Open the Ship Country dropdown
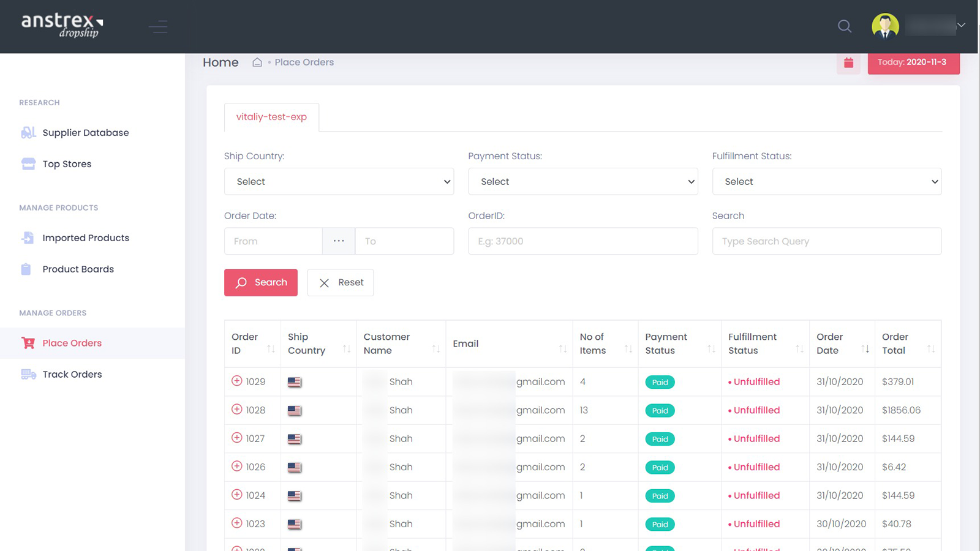Viewport: 980px width, 551px height. [339, 181]
